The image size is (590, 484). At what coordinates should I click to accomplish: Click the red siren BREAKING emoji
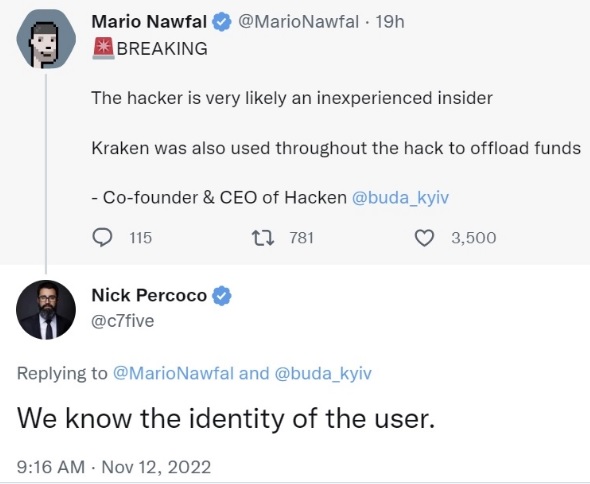pos(103,49)
